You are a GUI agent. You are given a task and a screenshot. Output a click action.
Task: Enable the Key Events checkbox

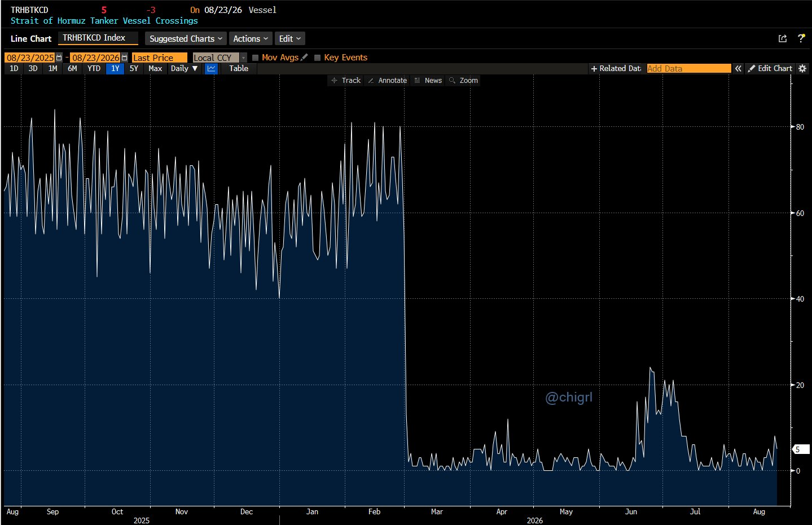[x=318, y=58]
